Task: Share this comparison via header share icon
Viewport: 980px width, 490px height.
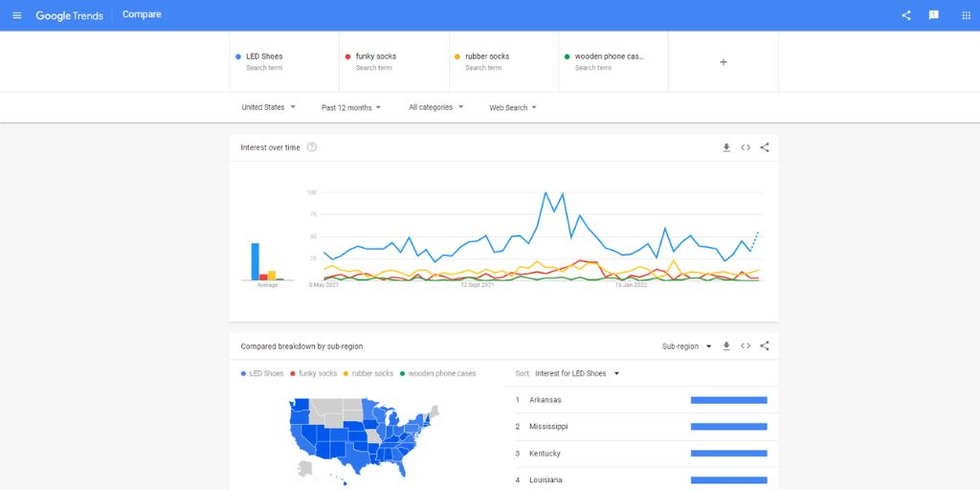Action: click(906, 15)
